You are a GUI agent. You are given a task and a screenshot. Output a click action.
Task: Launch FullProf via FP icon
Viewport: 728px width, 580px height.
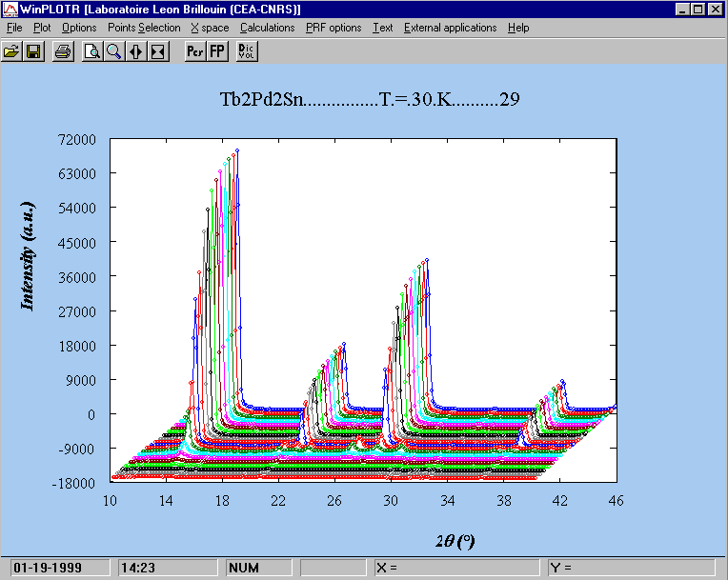pyautogui.click(x=217, y=51)
